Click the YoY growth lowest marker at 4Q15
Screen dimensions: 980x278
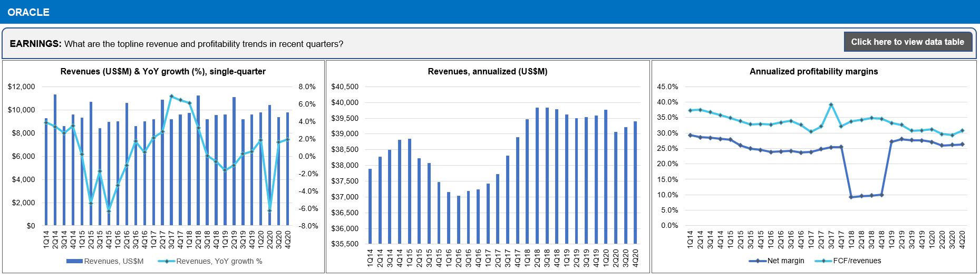tap(109, 212)
